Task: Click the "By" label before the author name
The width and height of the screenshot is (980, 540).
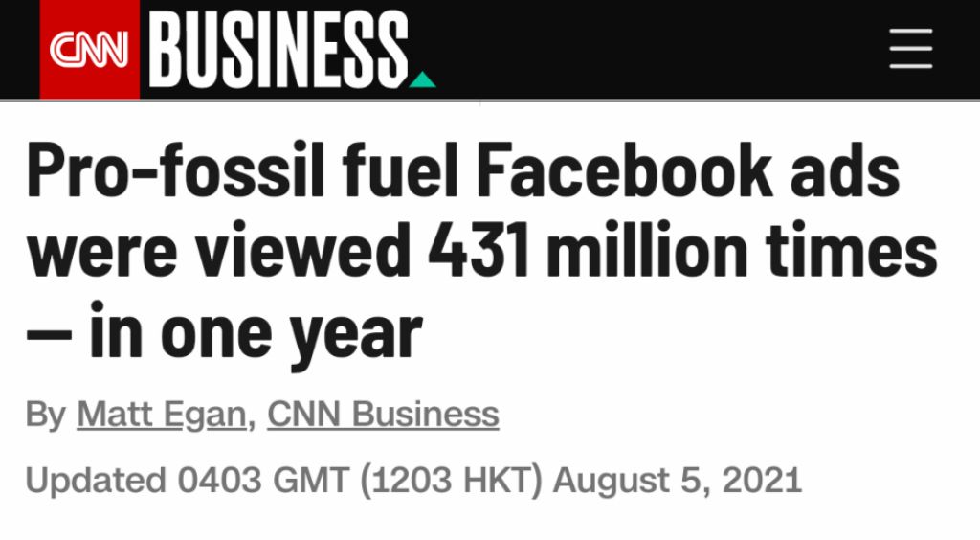Action: [x=45, y=415]
